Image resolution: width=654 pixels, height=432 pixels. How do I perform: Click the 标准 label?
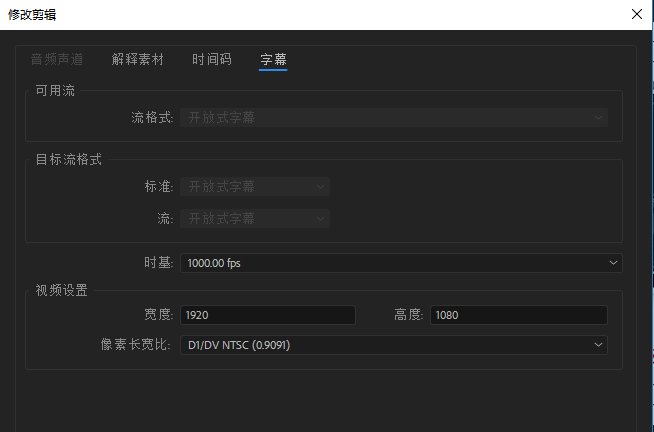pos(158,186)
